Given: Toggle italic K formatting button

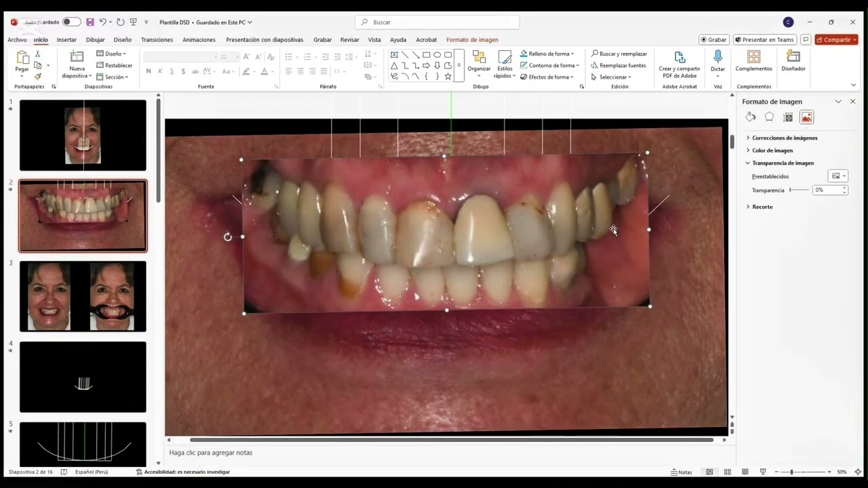Looking at the screenshot, I should pyautogui.click(x=160, y=71).
